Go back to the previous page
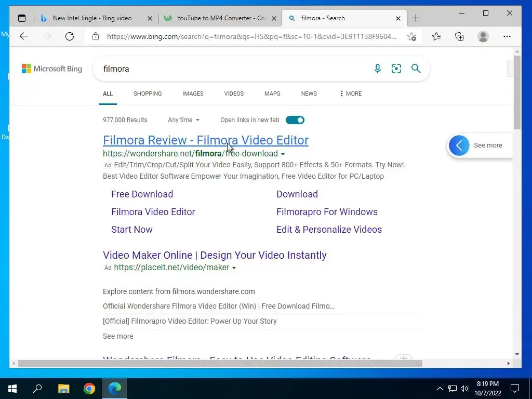The width and height of the screenshot is (532, 399). [x=24, y=36]
